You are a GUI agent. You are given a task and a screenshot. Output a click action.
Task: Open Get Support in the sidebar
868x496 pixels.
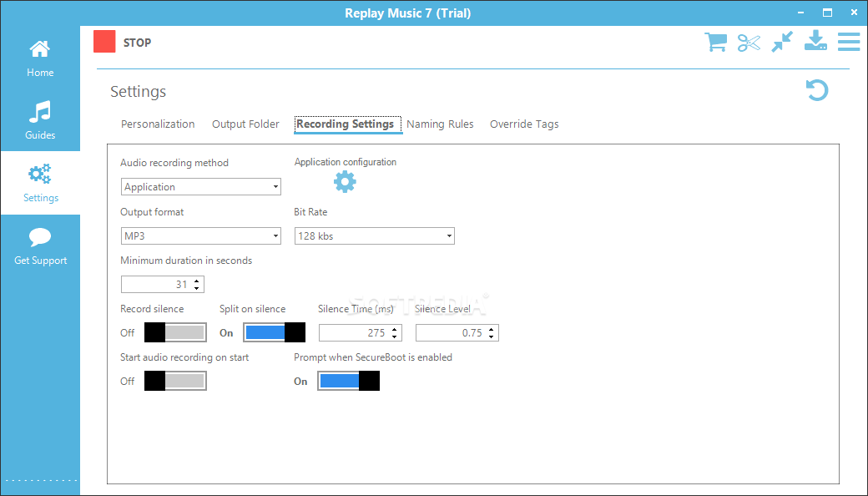coord(40,245)
